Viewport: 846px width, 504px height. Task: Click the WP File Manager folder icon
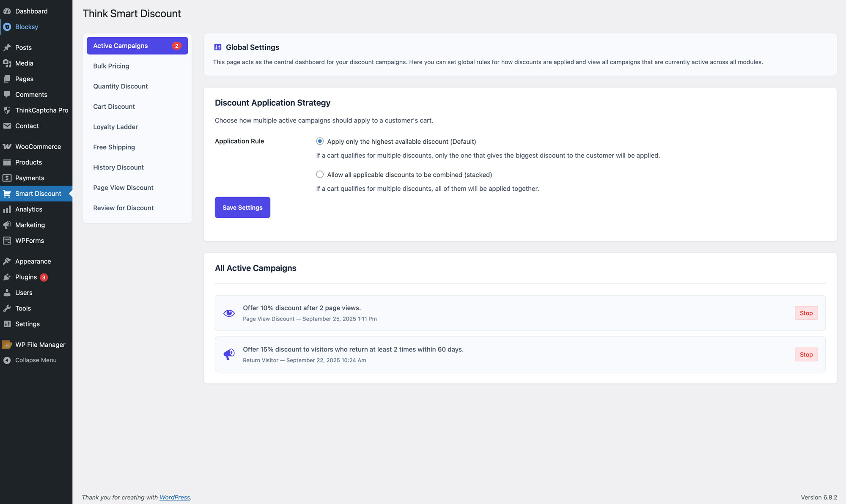[x=7, y=345]
